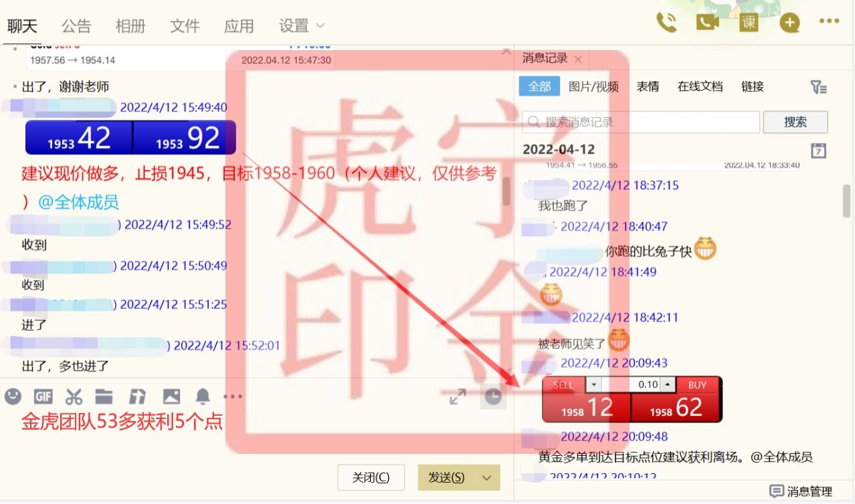Select the scissors screenshot tool
855x504 pixels.
[x=74, y=396]
